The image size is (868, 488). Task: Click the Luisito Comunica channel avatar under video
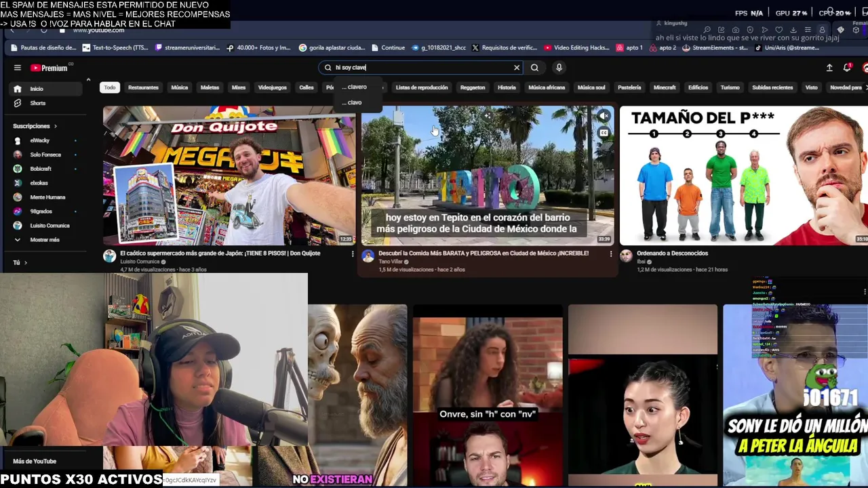(109, 256)
